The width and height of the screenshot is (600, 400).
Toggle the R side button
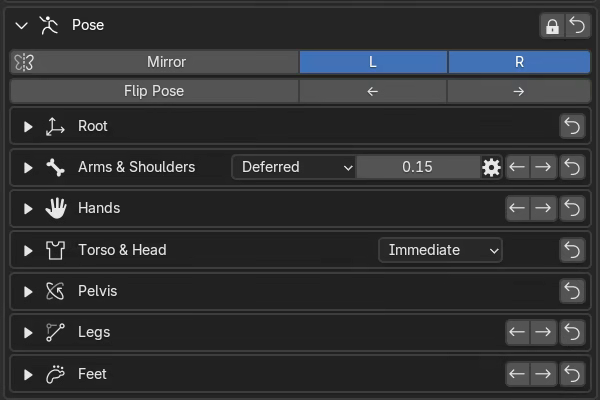tap(519, 62)
